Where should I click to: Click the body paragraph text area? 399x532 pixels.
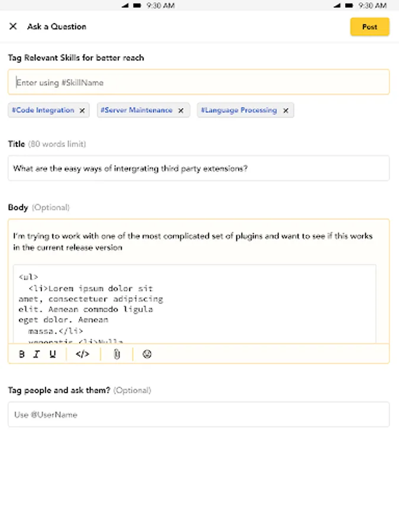(193, 242)
